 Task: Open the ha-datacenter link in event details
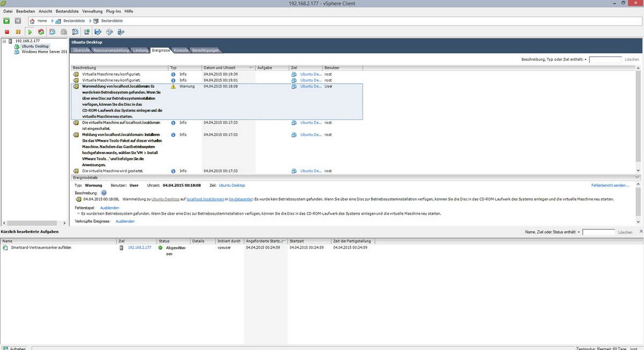point(240,199)
